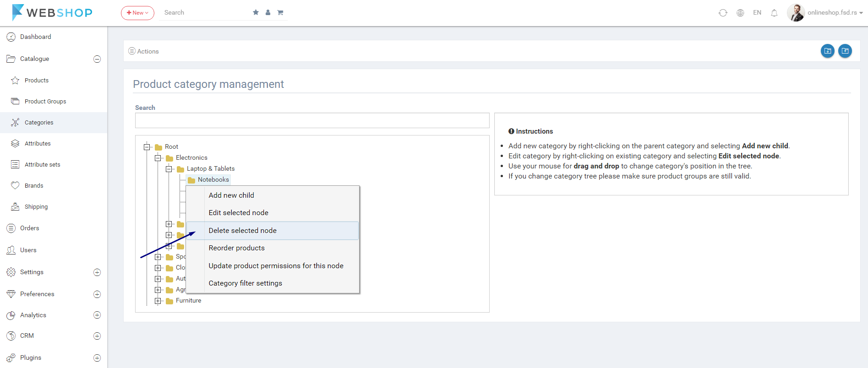Image resolution: width=868 pixels, height=368 pixels.
Task: Expand the Plugins menu section
Action: pyautogui.click(x=97, y=358)
